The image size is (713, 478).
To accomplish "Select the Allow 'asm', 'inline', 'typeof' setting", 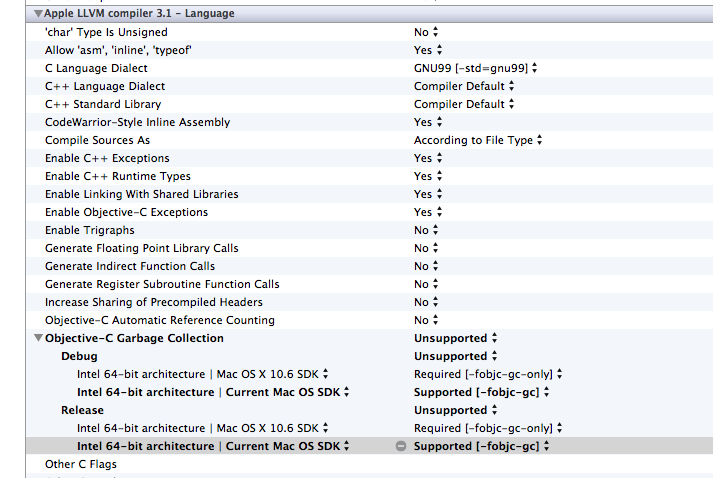I will [118, 50].
